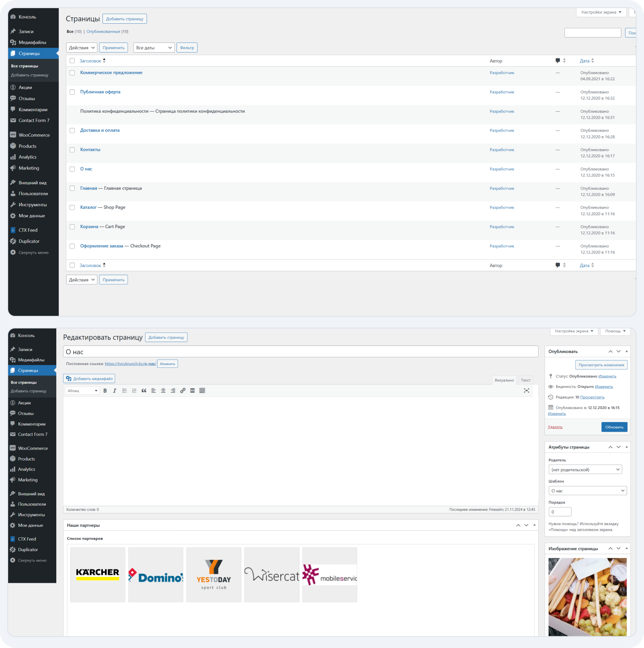This screenshot has width=644, height=648.
Task: Open the Коммерческое предложение page link
Action: click(x=111, y=72)
